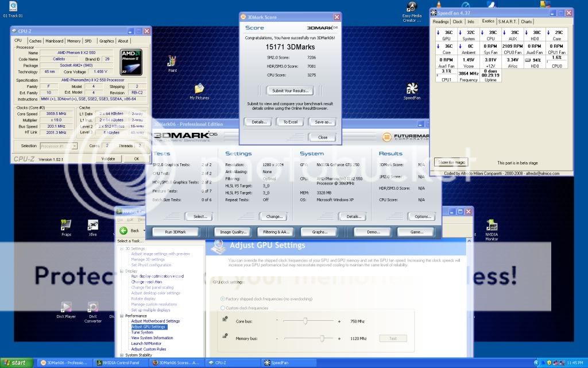588x368 pixels.
Task: Switch to the Clock tab in SpeedFan
Action: pos(458,22)
